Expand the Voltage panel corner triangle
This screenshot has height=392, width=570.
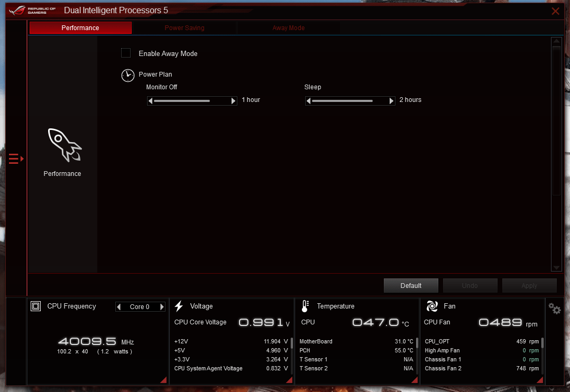(x=290, y=380)
